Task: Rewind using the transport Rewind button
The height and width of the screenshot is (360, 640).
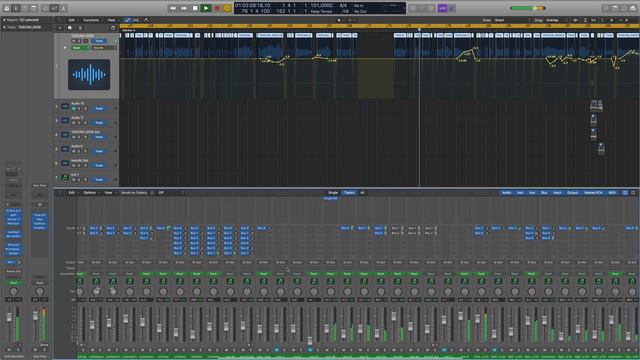Action: pos(173,8)
